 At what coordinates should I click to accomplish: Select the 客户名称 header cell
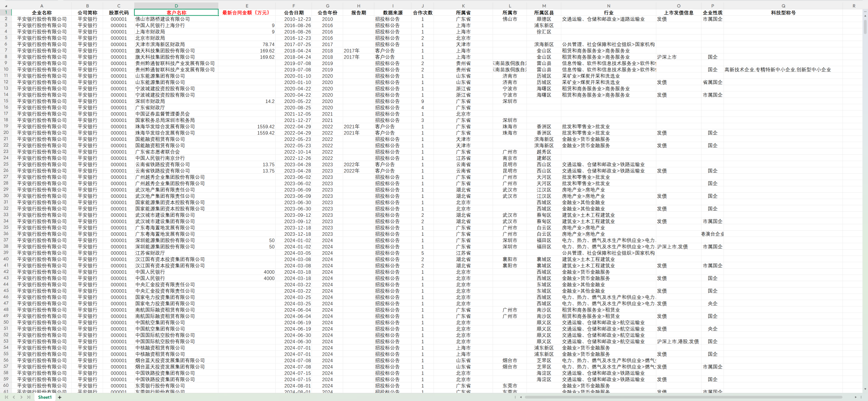pos(176,13)
